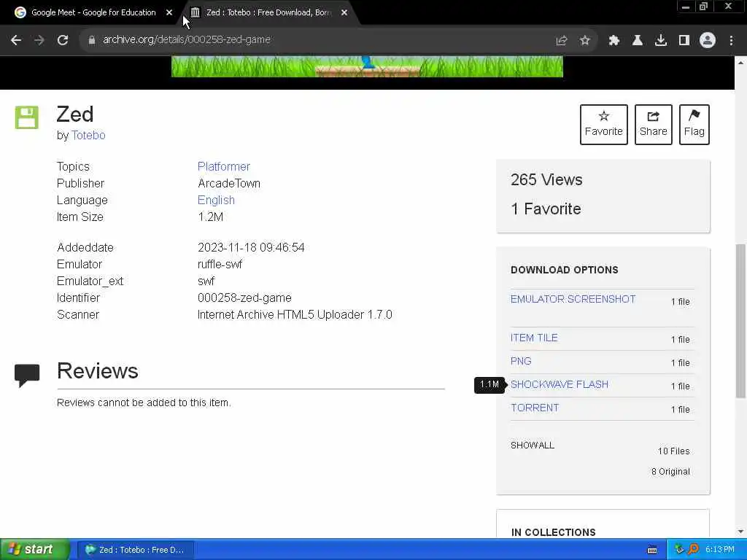Click the address bar URL

point(187,40)
